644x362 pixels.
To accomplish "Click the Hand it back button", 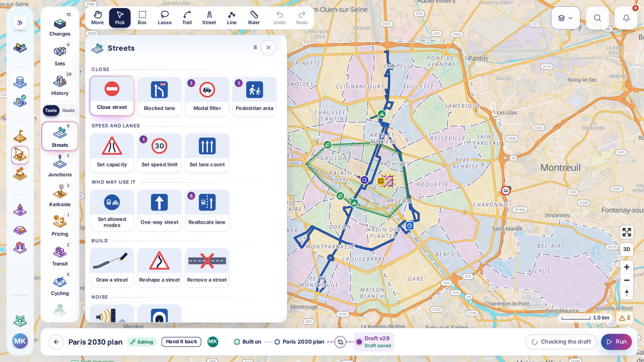I will pos(182,342).
